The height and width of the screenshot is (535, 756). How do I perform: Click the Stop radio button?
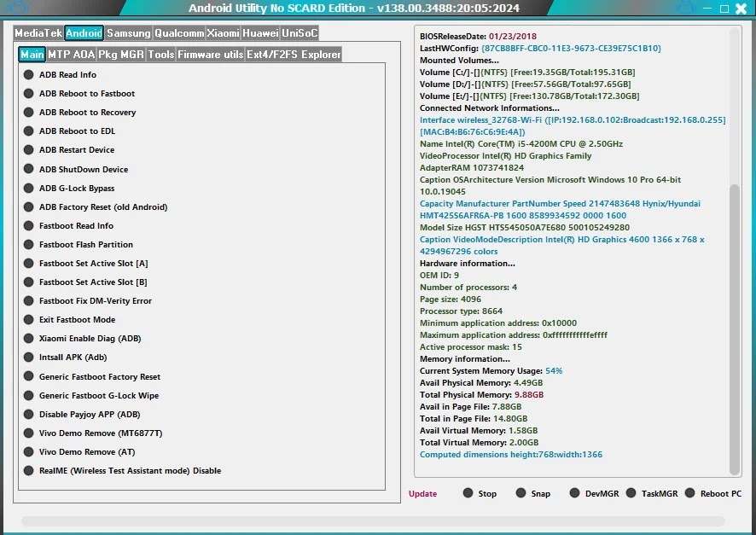468,493
